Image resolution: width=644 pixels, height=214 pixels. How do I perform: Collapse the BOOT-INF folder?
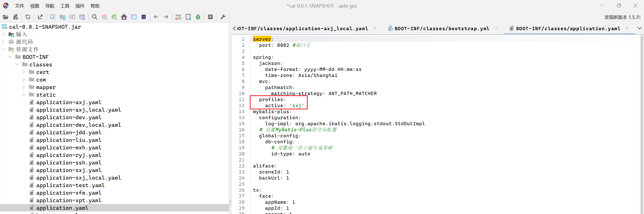pos(10,57)
